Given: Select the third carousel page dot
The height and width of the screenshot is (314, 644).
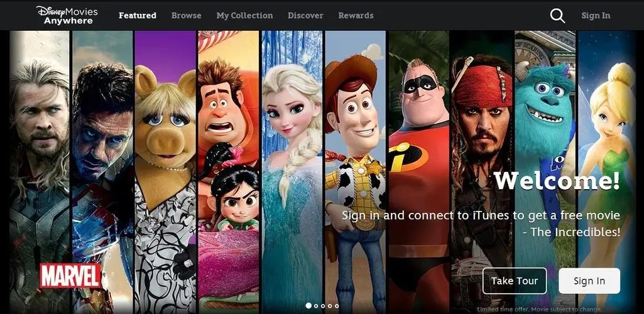Looking at the screenshot, I should click(323, 306).
